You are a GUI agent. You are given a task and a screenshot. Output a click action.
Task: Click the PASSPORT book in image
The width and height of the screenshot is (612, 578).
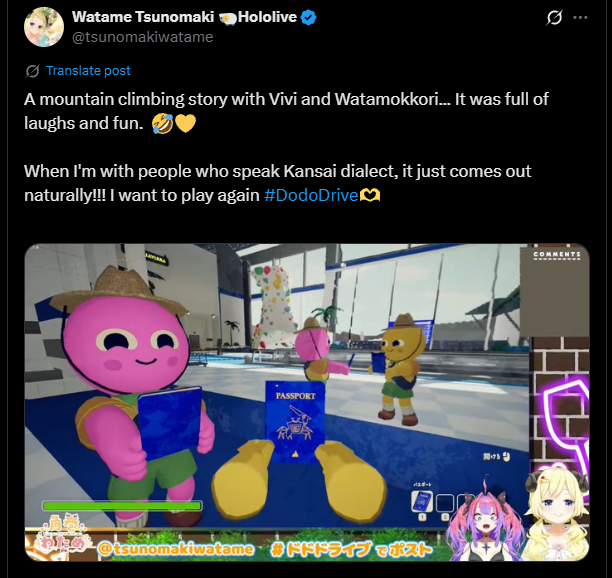click(295, 421)
